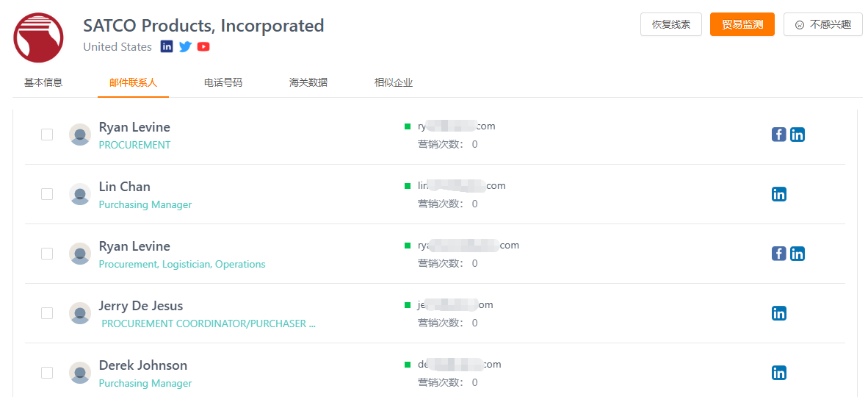Go to the 海关数据 tab
This screenshot has width=868, height=397.
[x=308, y=82]
